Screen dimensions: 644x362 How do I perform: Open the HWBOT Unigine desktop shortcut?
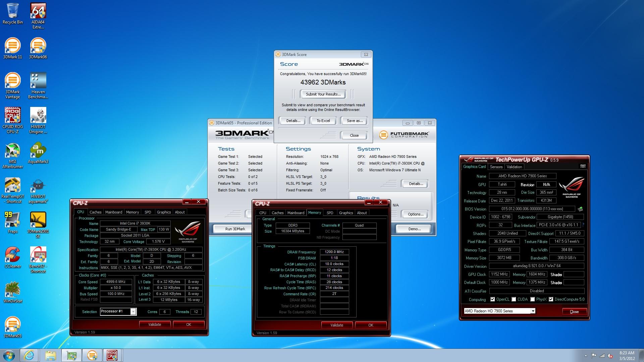point(38,120)
